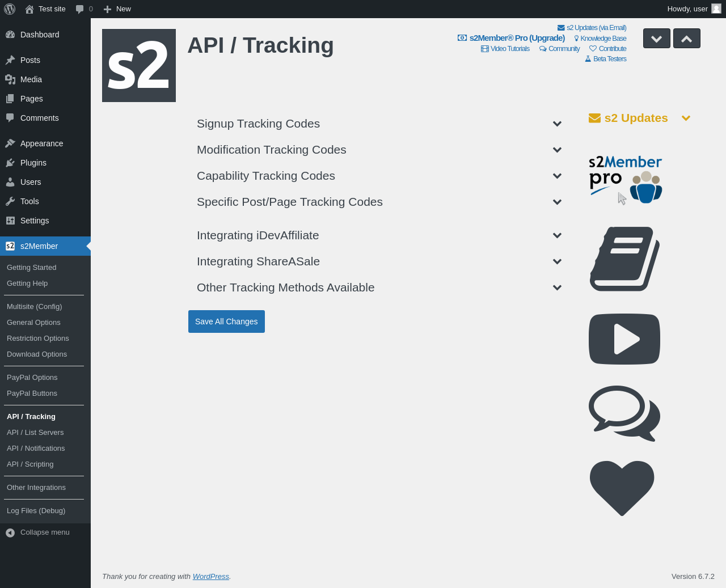The height and width of the screenshot is (588, 726).
Task: Open Settings in admin menu
Action: [45, 221]
